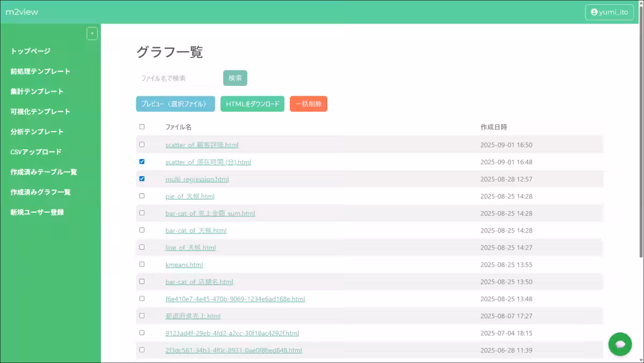Collapse the sidebar with the × icon
This screenshot has width=644, height=363.
click(92, 33)
